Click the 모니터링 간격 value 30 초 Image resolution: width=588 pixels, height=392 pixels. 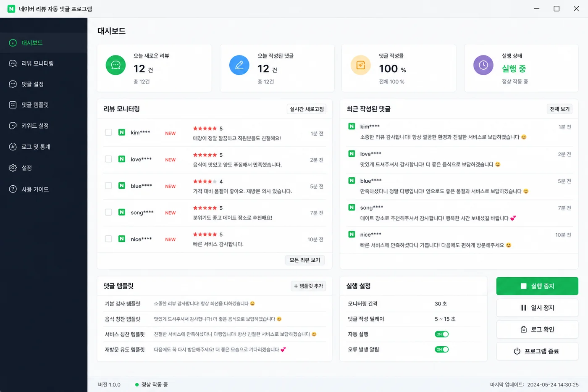coord(441,304)
